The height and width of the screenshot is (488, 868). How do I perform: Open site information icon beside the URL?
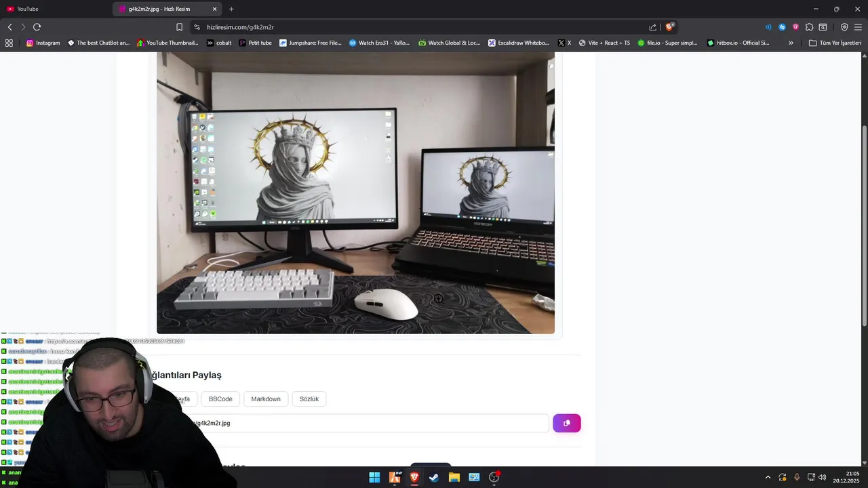[197, 27]
